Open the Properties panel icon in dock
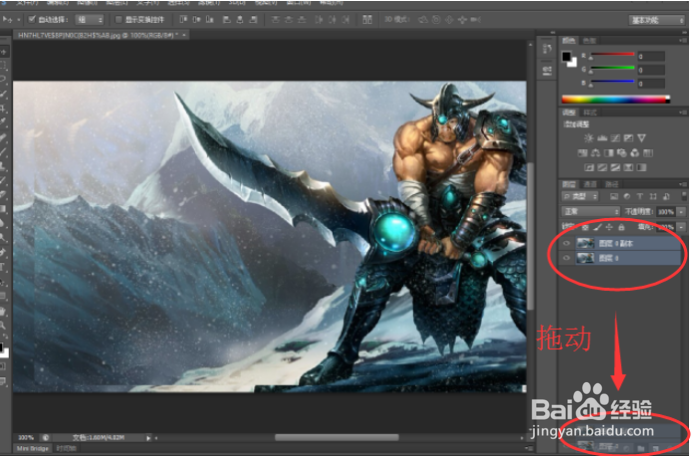Viewport: 692px width, 456px height. pos(547,70)
